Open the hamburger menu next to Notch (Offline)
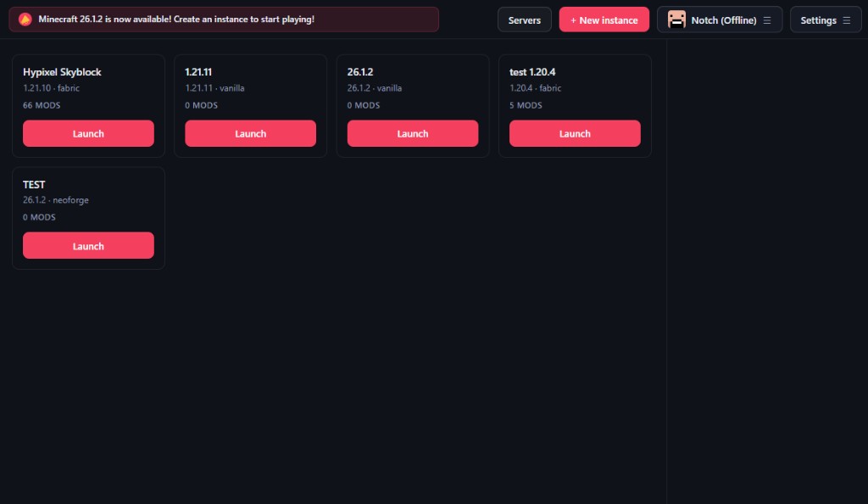Screen dimensions: 868x504 [x=767, y=20]
